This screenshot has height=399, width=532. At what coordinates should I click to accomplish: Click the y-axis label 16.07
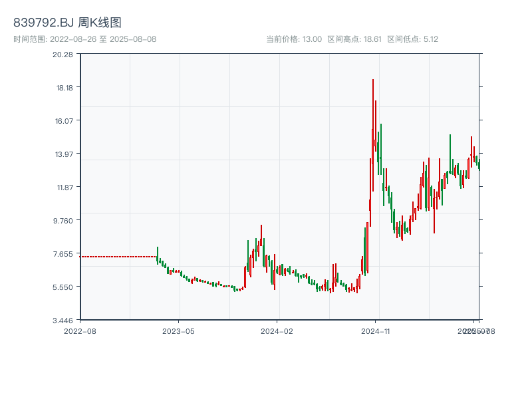(64, 121)
